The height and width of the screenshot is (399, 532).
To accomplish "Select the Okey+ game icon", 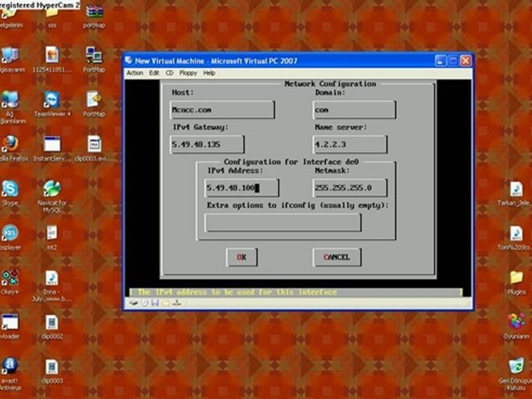I will coord(10,278).
